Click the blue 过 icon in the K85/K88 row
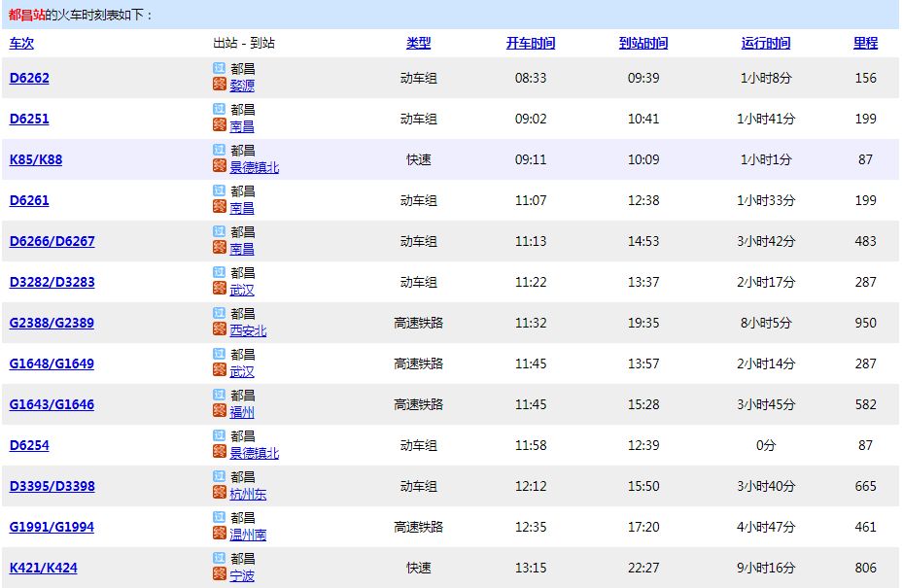The image size is (903, 588). tap(219, 151)
